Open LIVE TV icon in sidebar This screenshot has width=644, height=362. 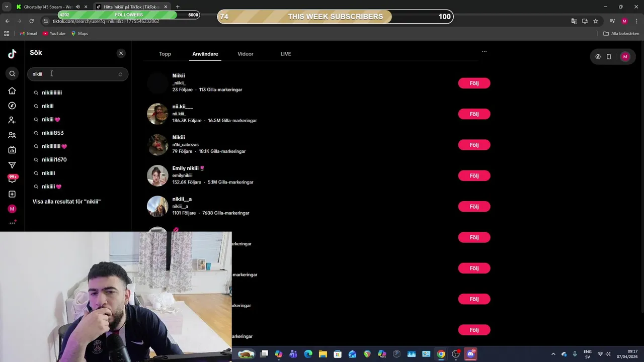12,150
